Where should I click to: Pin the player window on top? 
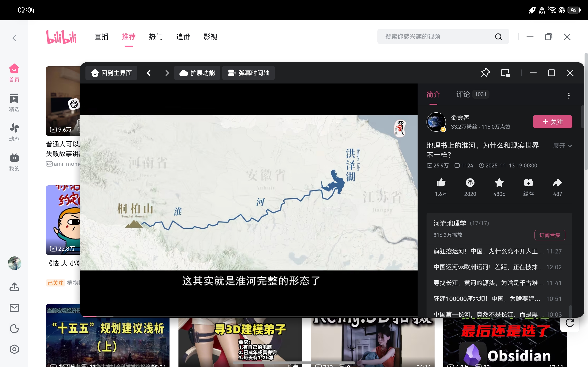485,73
